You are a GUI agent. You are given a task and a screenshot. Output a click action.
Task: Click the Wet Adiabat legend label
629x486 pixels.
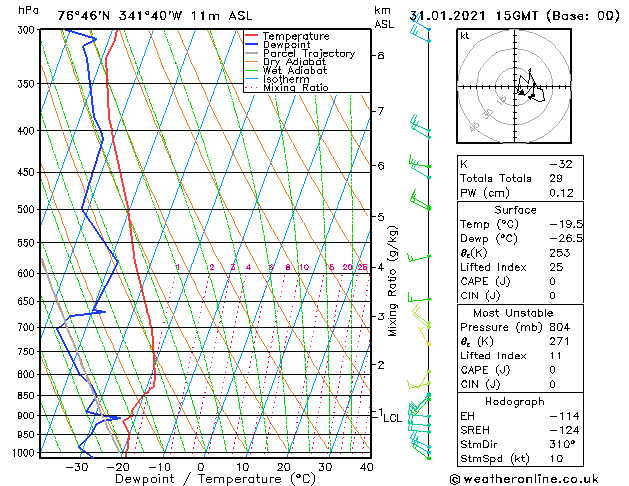(295, 71)
